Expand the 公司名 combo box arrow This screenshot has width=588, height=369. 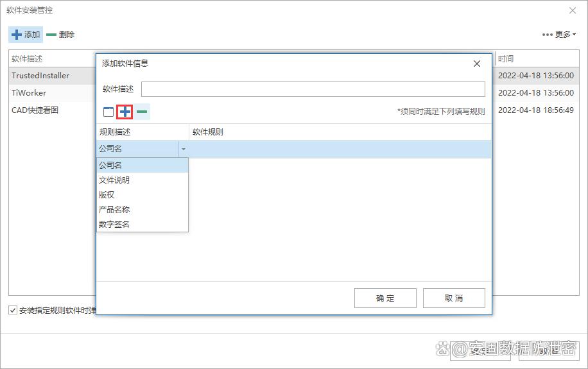tap(184, 150)
